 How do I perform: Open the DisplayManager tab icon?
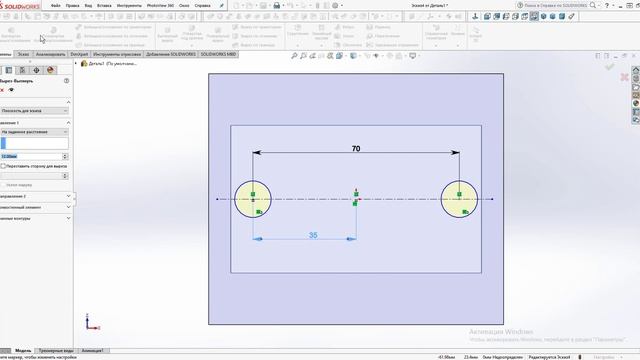50,70
